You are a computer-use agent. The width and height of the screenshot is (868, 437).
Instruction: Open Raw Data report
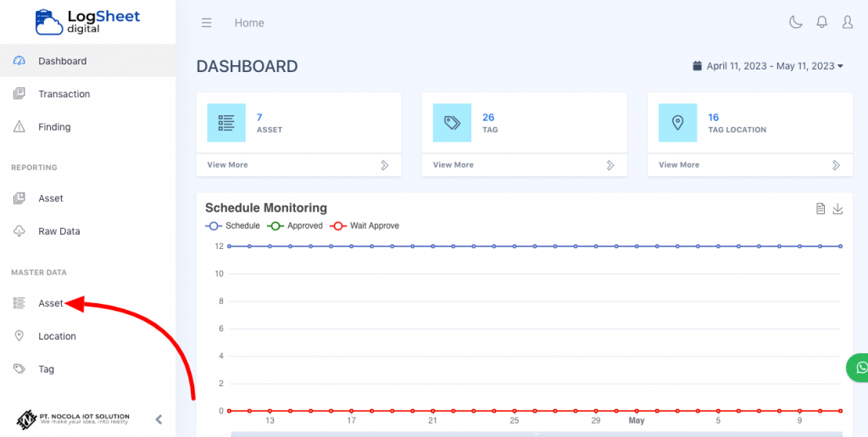click(x=87, y=231)
